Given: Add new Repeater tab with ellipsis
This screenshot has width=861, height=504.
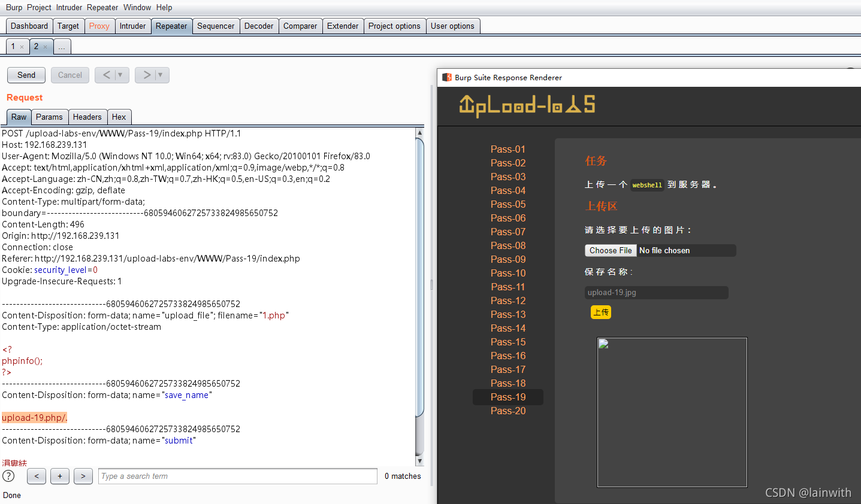Looking at the screenshot, I should 62,47.
